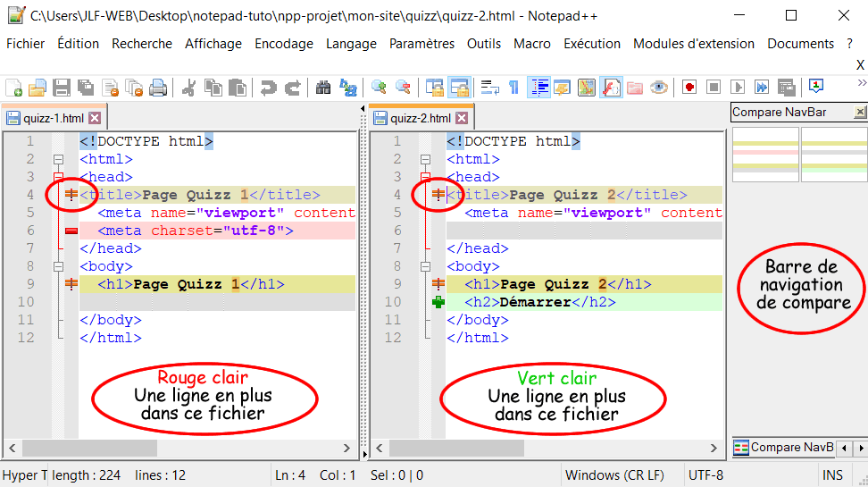Create a new document with the New icon
The image size is (868, 487).
[13, 88]
